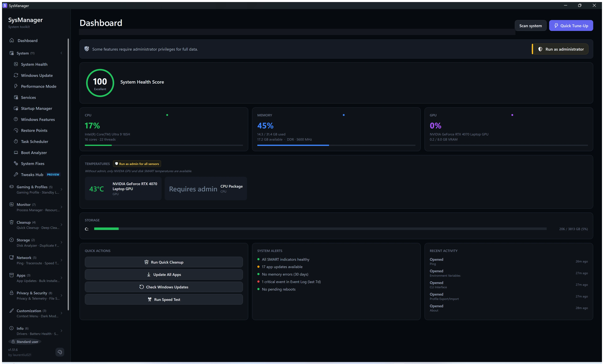
Task: Click Run as admin for all sensors badge
Action: pos(137,164)
